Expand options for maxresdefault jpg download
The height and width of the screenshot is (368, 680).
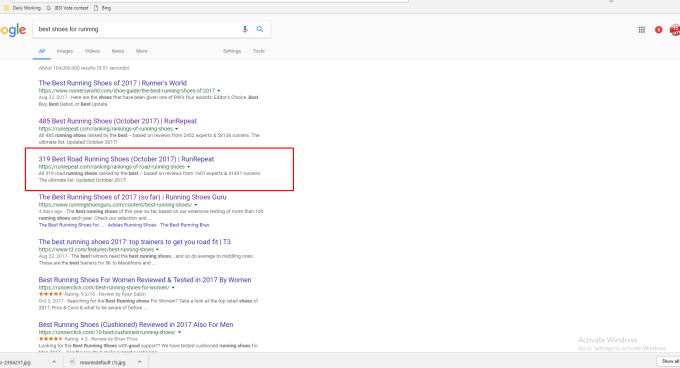140,362
